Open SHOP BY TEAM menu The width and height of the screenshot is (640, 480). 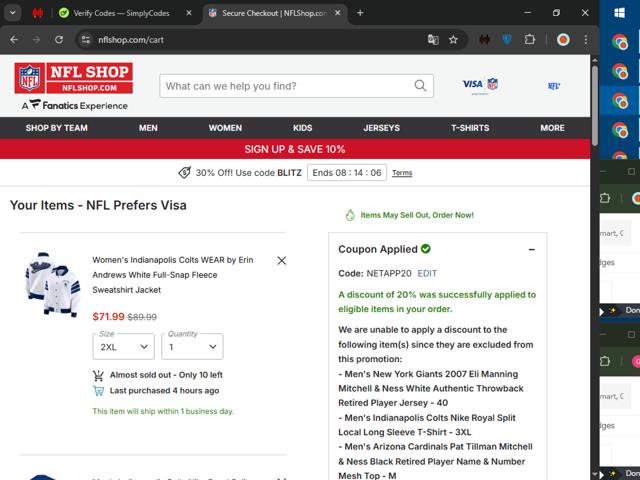(x=57, y=128)
